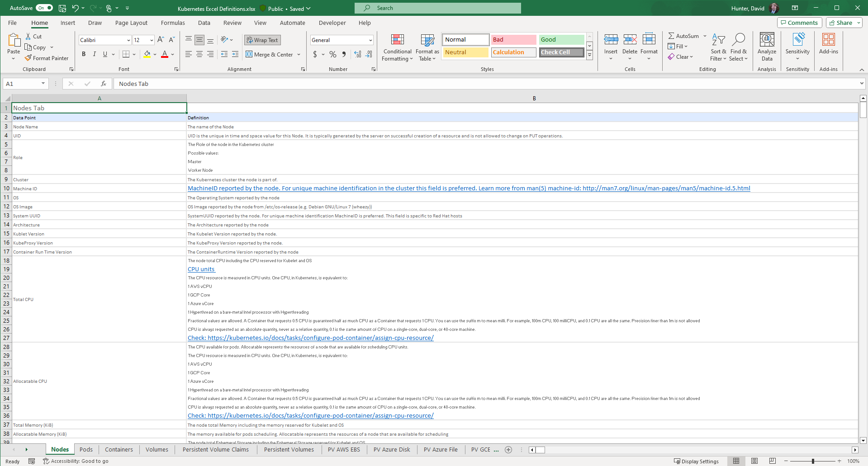Expand the Calibri font name dropdown
The width and height of the screenshot is (868, 466).
tap(128, 40)
